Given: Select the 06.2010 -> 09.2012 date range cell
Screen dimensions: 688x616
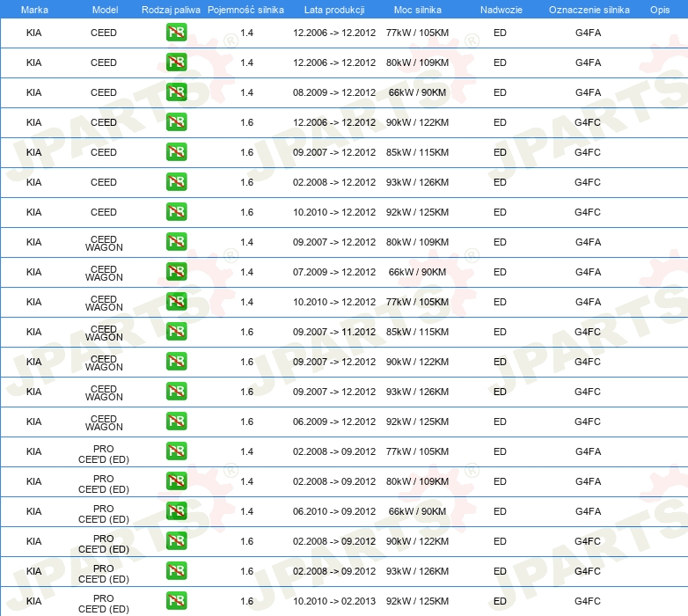Looking at the screenshot, I should tap(333, 512).
